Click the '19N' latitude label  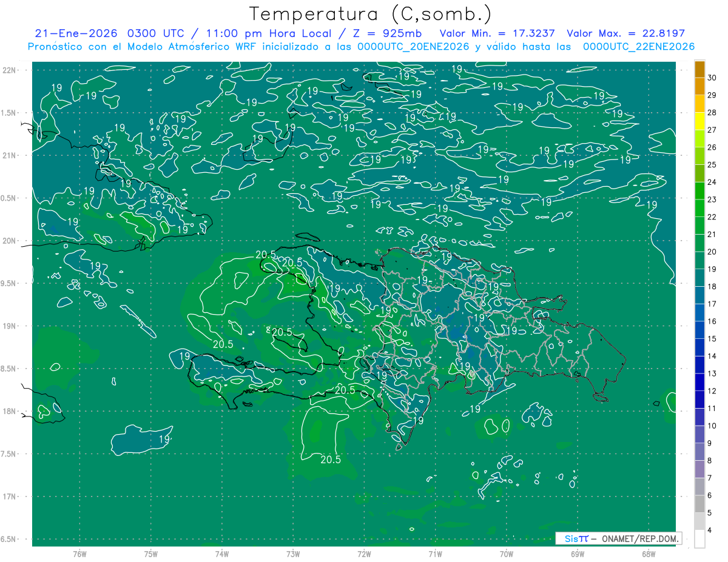click(10, 326)
